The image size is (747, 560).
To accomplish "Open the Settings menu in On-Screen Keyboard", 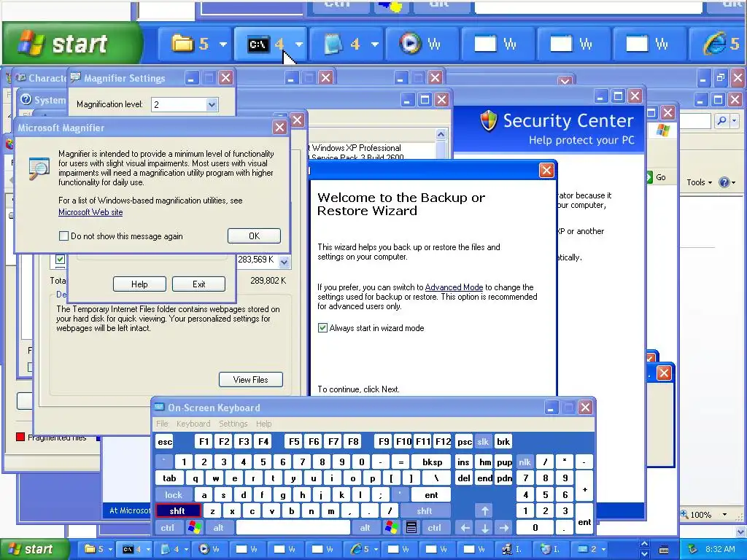I will 233,424.
